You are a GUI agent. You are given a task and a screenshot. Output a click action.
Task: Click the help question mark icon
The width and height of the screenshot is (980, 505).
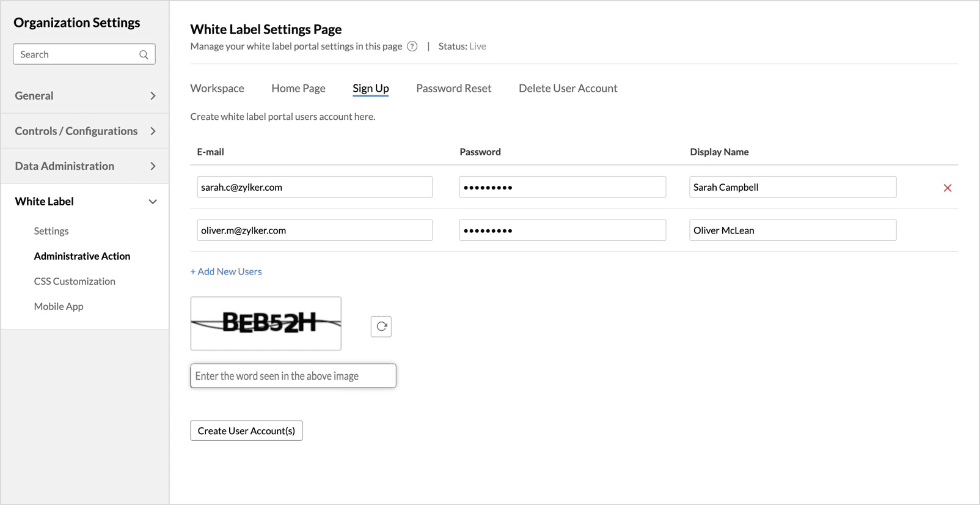tap(412, 46)
